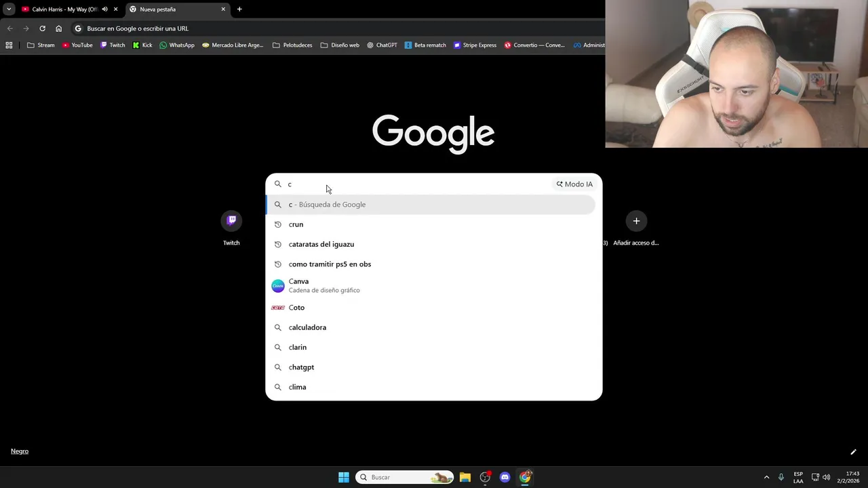The image size is (868, 488).
Task: Go forward with the browser forward arrow
Action: [26, 28]
